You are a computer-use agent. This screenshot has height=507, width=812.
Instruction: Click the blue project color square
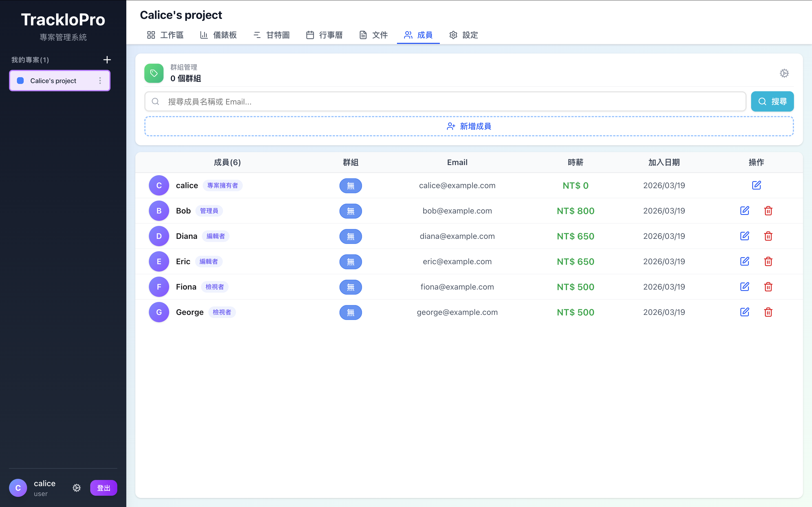coord(21,81)
